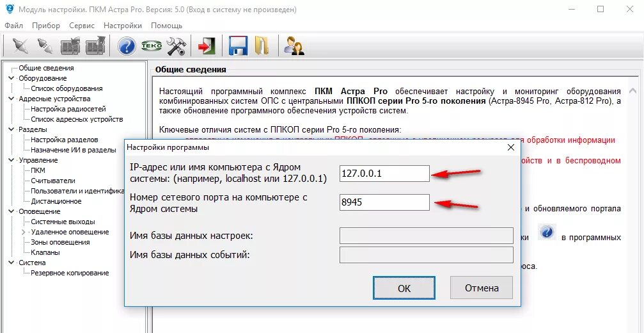Viewport: 644px width, 333px height.
Task: Select Зоны оповещения in the tree
Action: tap(60, 242)
